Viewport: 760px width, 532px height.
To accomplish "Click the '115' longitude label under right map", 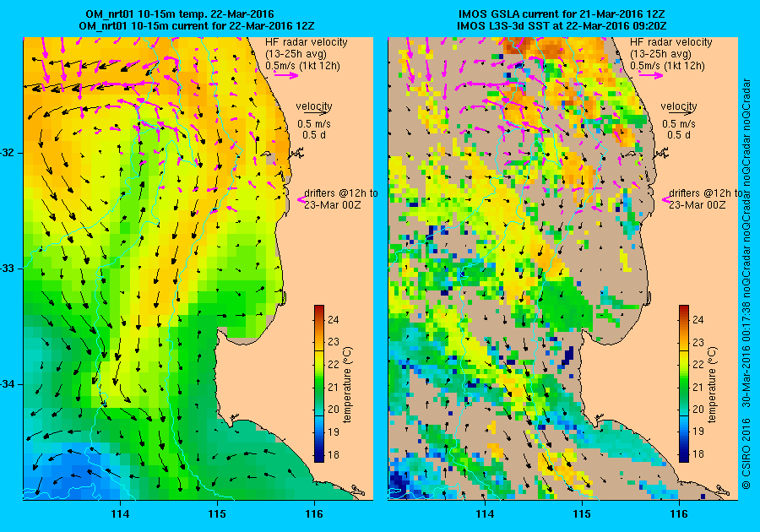I will coord(582,514).
